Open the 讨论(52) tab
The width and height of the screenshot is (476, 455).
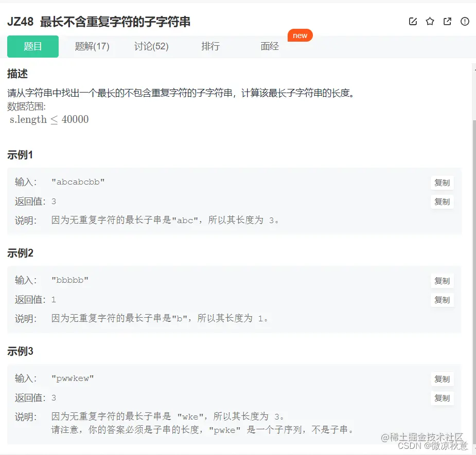coord(152,46)
